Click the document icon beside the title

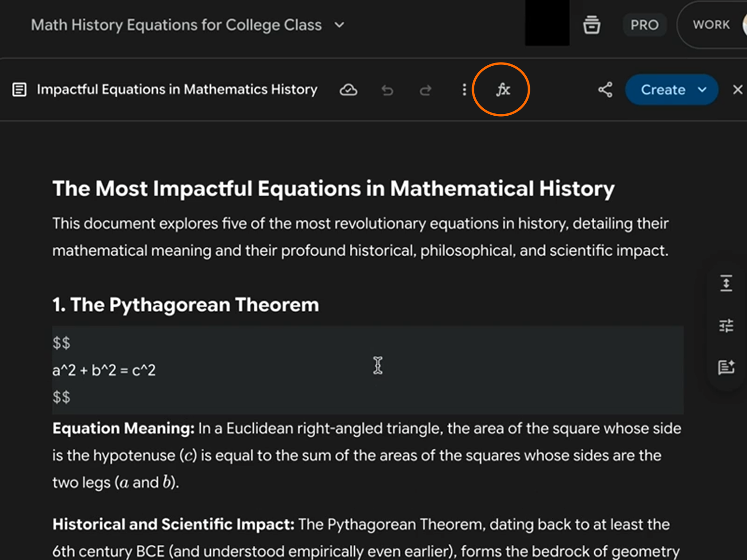pos(19,90)
